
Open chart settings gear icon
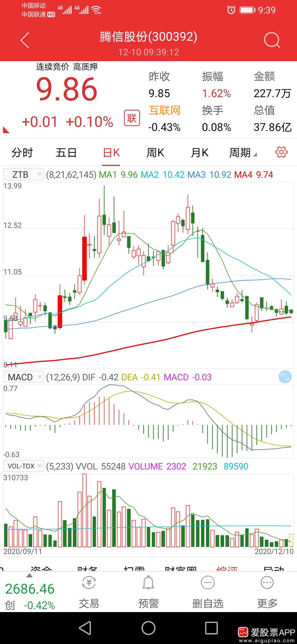[x=281, y=152]
